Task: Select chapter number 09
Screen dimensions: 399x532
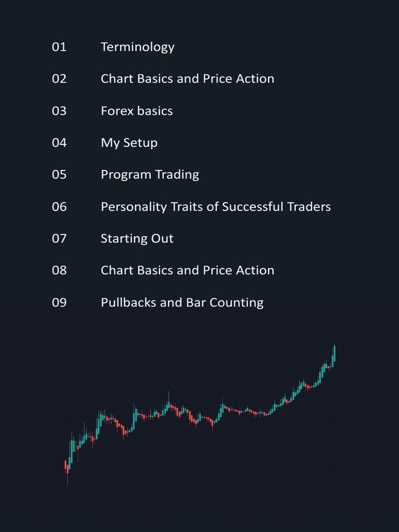Action: tap(59, 302)
